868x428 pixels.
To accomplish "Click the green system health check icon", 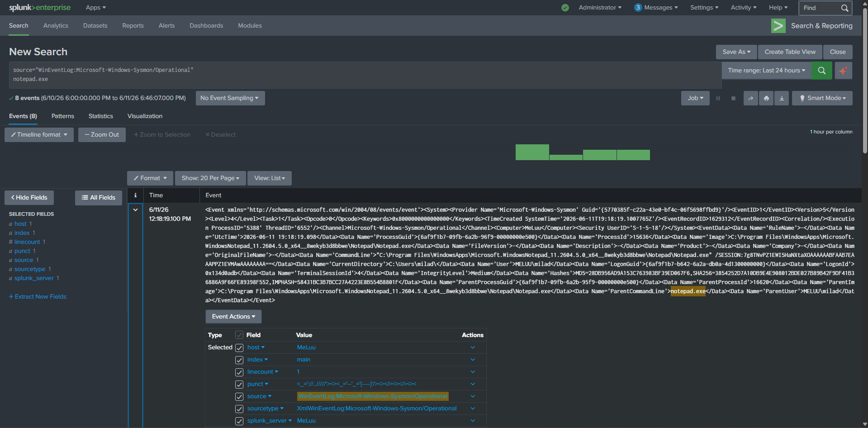I will coord(565,8).
